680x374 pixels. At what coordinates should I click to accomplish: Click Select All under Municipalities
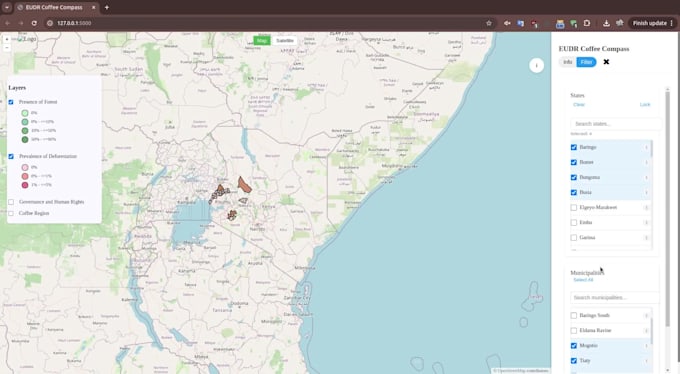point(583,280)
